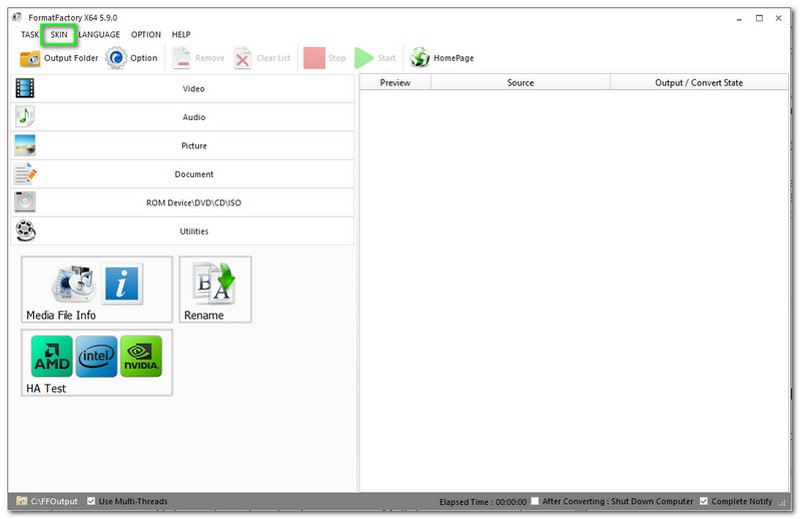
Task: Collapse the Utilities category section
Action: point(183,231)
